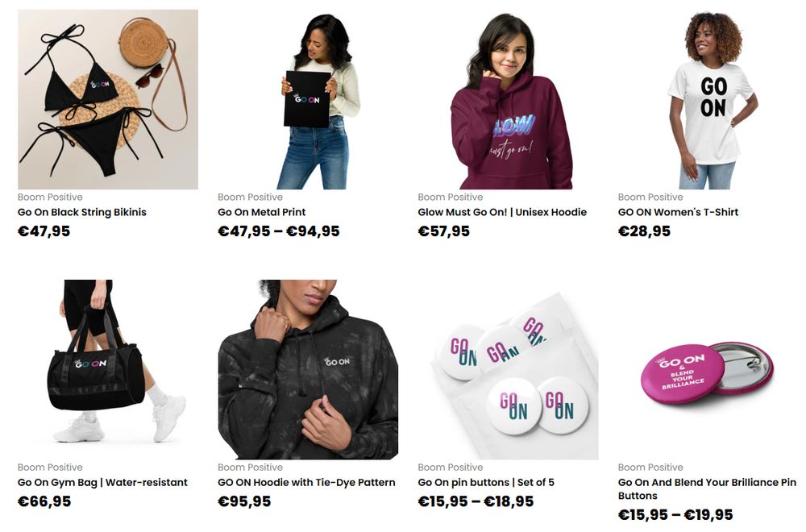Open Go On pin buttons Set of 5 link
This screenshot has width=806, height=532.
[486, 483]
